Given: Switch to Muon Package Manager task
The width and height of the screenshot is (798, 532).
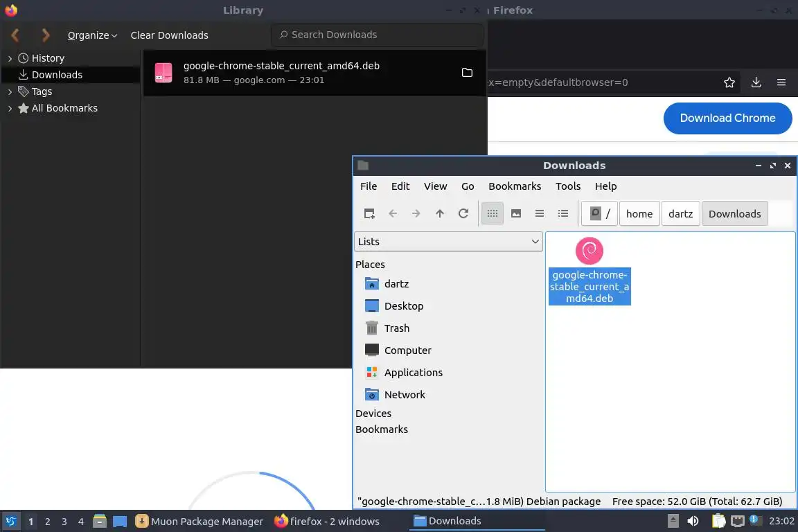Looking at the screenshot, I should pyautogui.click(x=199, y=522).
